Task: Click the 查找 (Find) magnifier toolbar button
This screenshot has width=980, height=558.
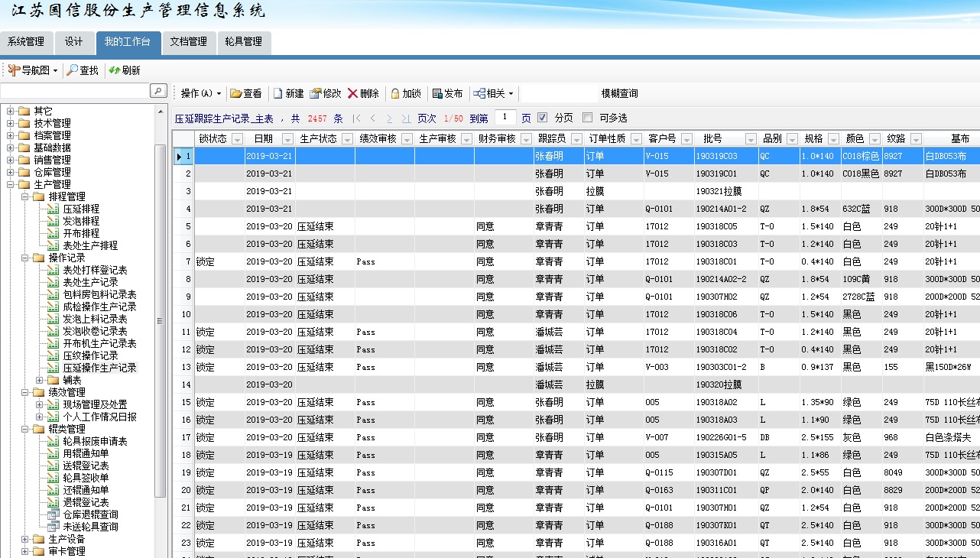Action: click(82, 70)
